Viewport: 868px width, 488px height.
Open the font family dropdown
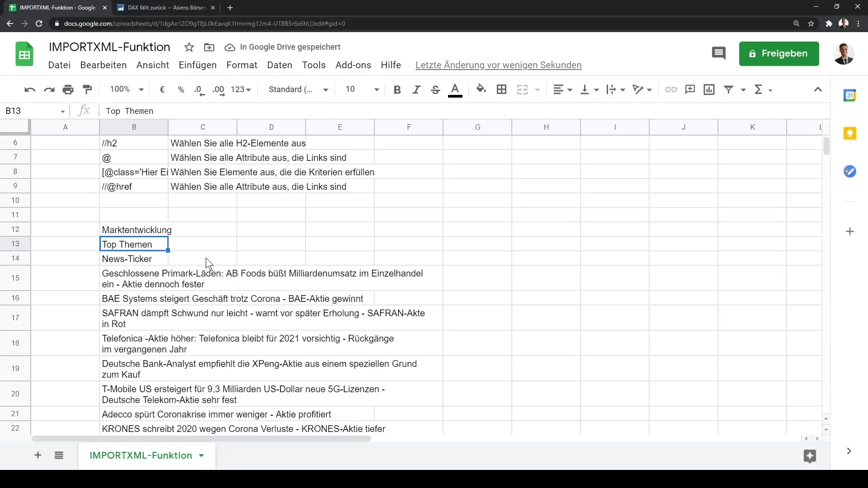(x=298, y=89)
